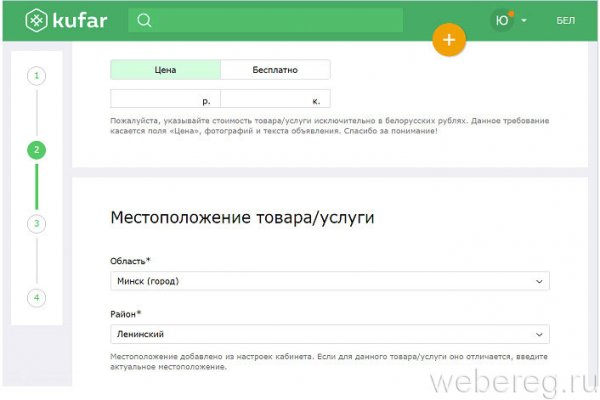The width and height of the screenshot is (600, 400).
Task: Switch language to "БЕЛ"
Action: (x=565, y=21)
